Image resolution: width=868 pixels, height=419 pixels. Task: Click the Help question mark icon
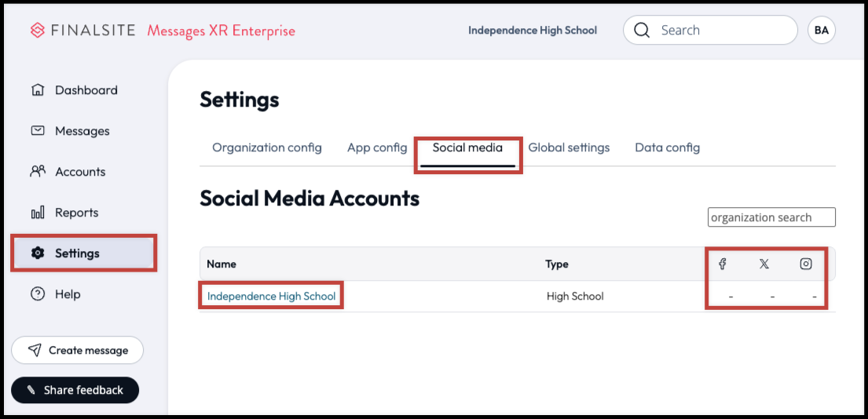[38, 294]
